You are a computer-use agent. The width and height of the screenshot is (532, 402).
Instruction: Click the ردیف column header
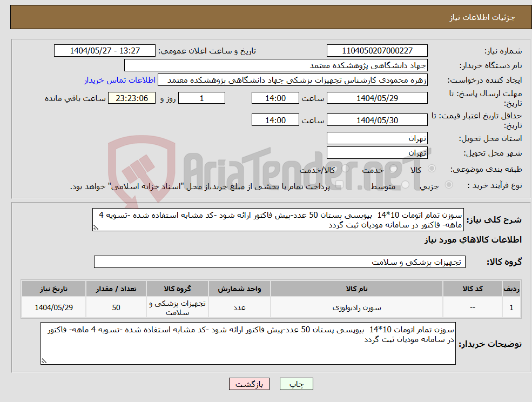[511, 289]
